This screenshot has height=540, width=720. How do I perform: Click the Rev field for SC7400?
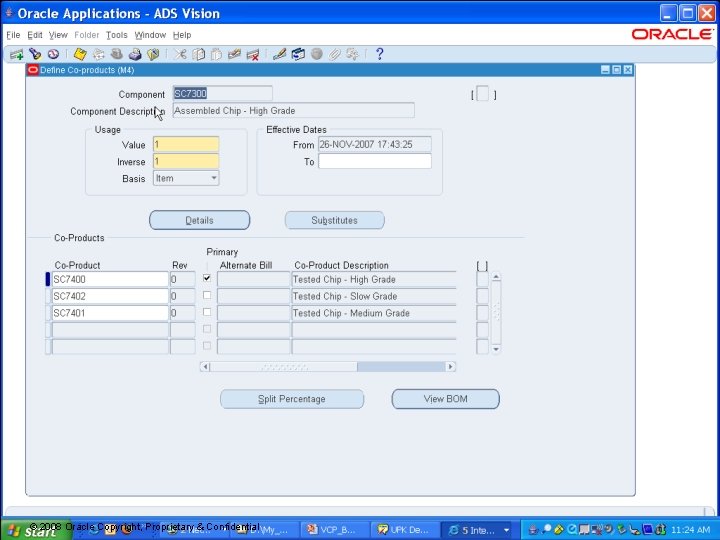[183, 279]
